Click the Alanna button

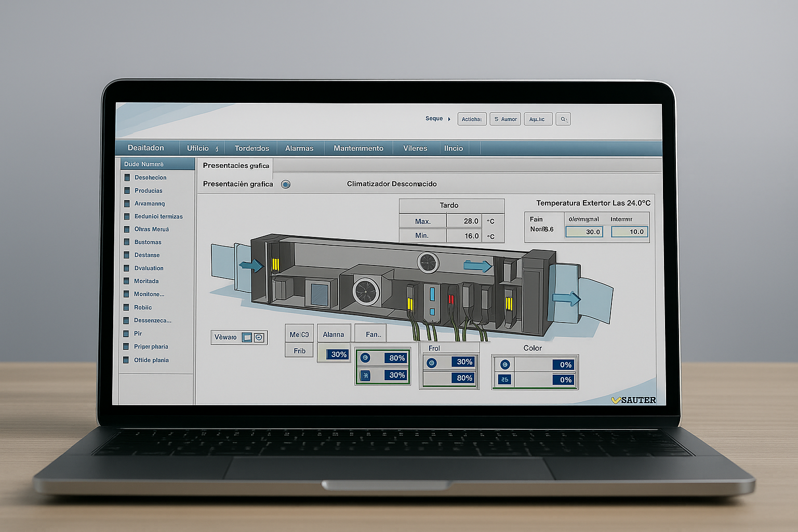(x=334, y=335)
